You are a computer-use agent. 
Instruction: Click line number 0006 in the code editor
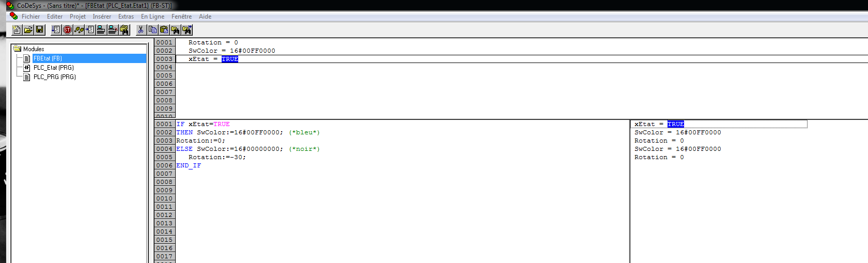click(x=164, y=165)
